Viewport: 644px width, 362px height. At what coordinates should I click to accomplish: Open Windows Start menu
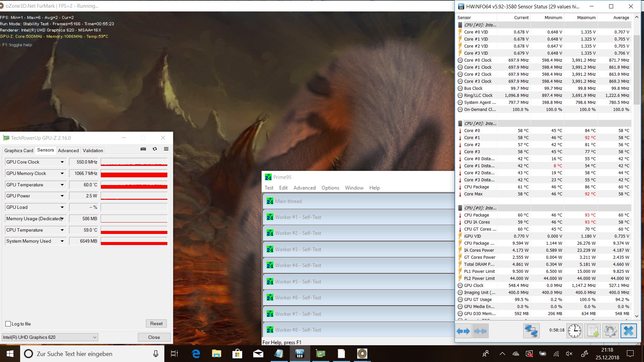(10, 354)
